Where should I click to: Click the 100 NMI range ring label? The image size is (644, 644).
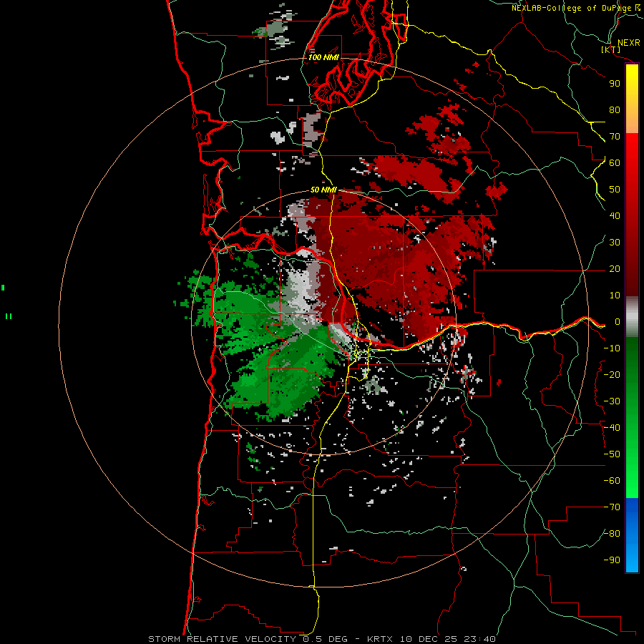pyautogui.click(x=323, y=57)
